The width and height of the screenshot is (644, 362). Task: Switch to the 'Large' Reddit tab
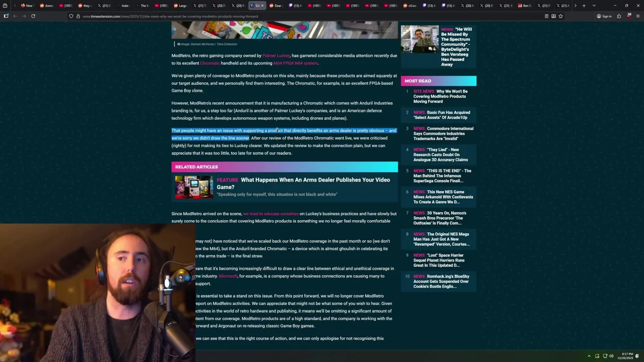(x=180, y=6)
